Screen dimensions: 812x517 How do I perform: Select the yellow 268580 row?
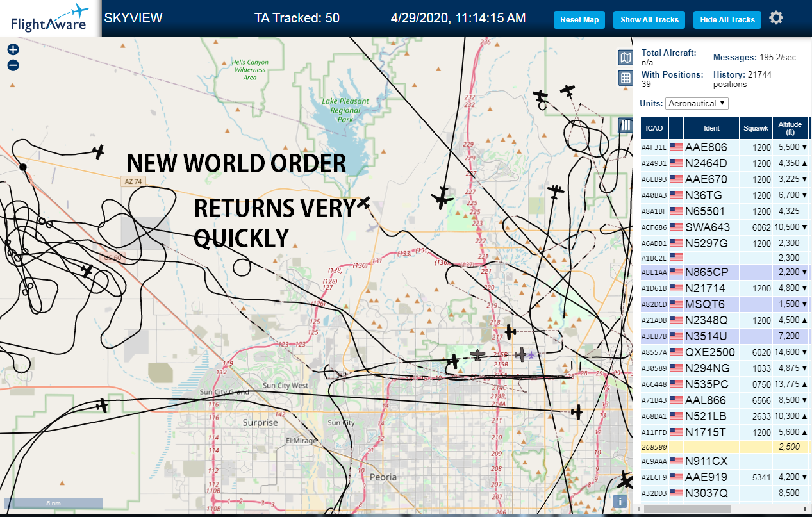click(726, 446)
